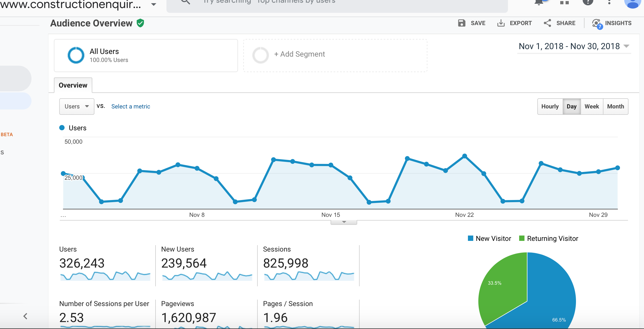644x329 pixels.
Task: Click the chart data point above Nov 22
Action: click(x=464, y=156)
